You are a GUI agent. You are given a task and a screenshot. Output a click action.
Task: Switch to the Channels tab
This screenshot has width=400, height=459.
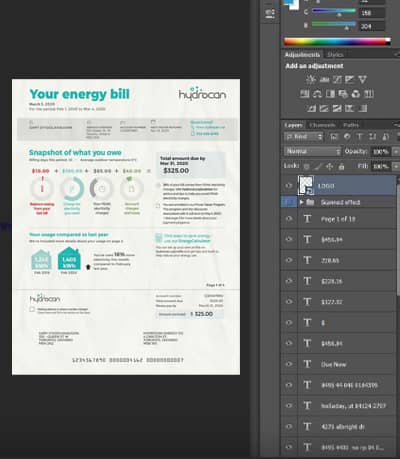pos(322,125)
